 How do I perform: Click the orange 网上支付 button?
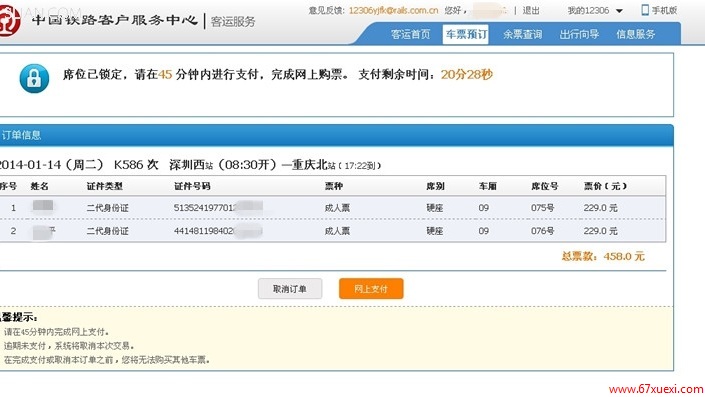[371, 289]
